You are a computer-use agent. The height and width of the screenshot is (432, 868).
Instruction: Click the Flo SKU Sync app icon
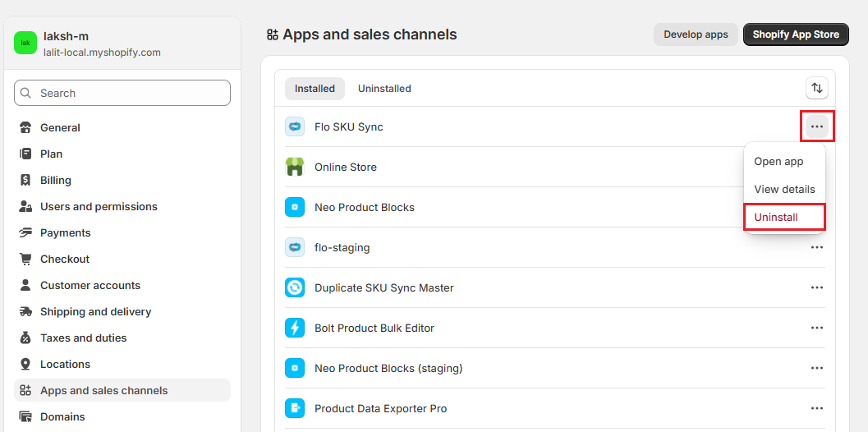click(x=295, y=126)
